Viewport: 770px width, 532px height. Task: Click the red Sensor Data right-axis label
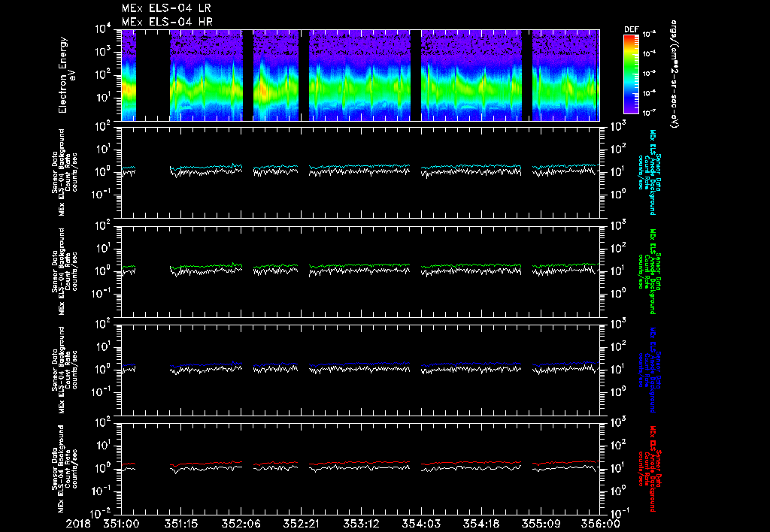click(x=649, y=469)
